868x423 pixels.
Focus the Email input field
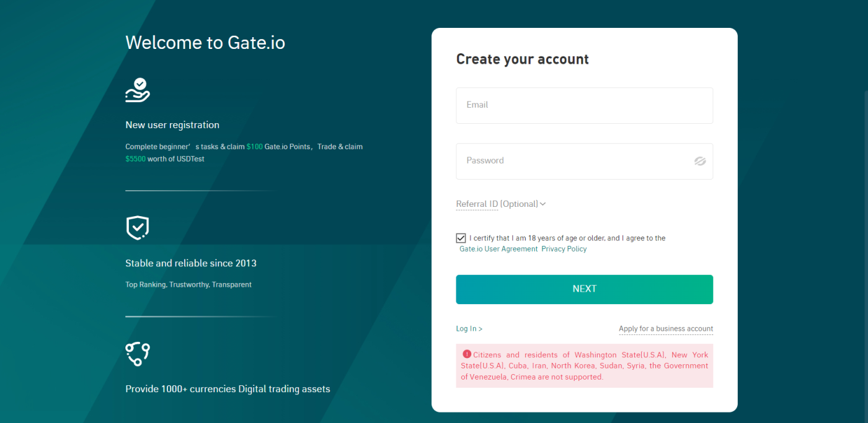click(x=584, y=105)
